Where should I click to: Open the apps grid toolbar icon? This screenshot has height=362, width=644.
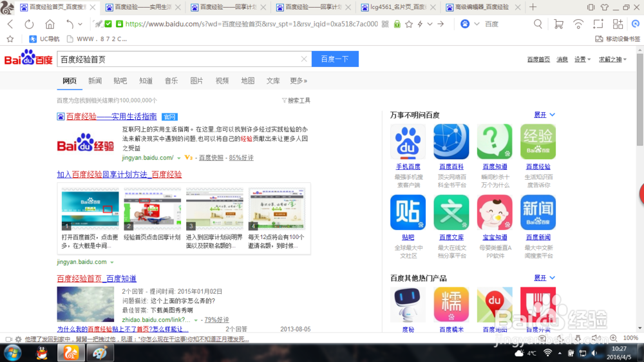[618, 24]
